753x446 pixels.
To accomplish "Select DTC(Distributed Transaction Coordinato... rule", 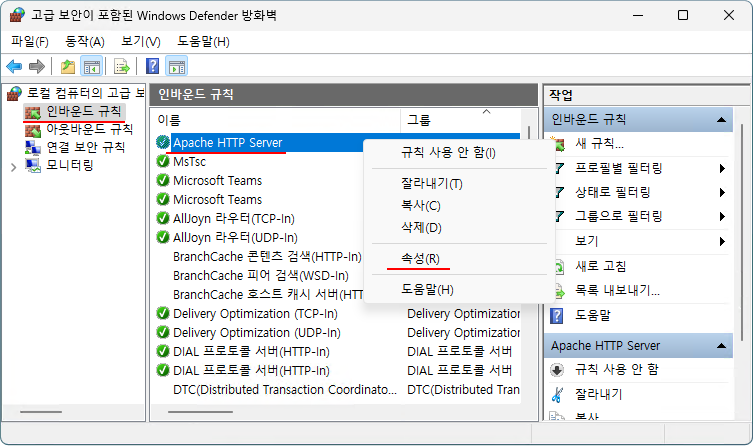I will tap(285, 389).
